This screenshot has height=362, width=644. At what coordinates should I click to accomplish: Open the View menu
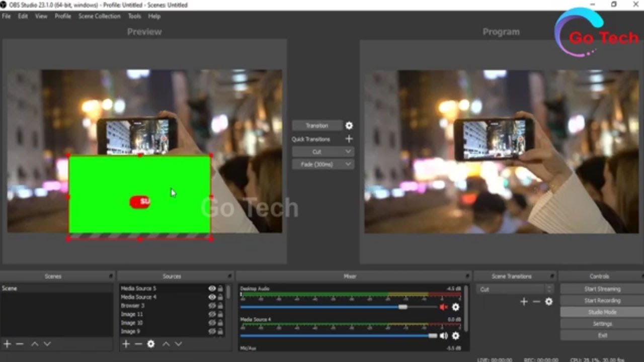41,16
